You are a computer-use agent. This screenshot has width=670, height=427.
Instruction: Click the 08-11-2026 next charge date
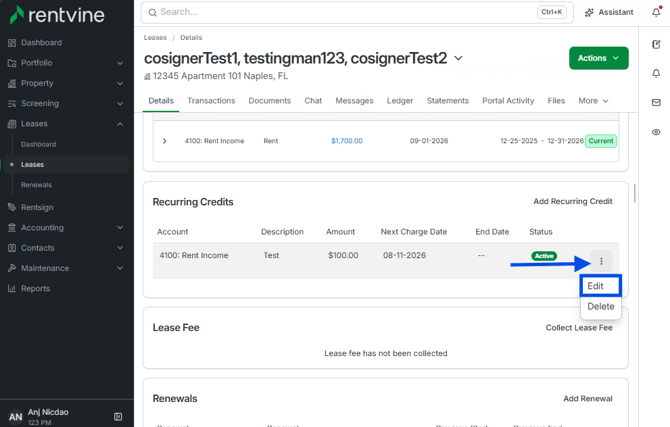(x=404, y=256)
